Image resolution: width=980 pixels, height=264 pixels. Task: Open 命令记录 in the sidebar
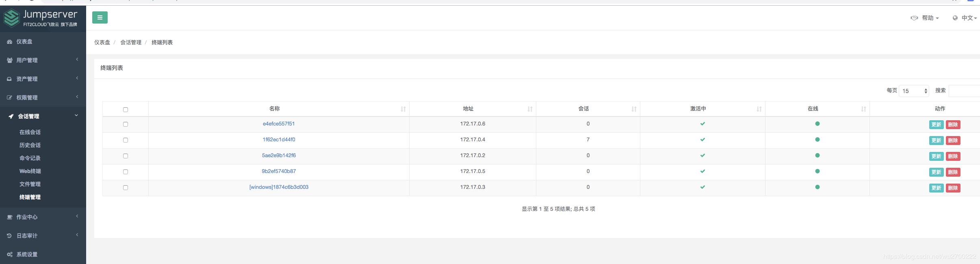tap(30, 158)
